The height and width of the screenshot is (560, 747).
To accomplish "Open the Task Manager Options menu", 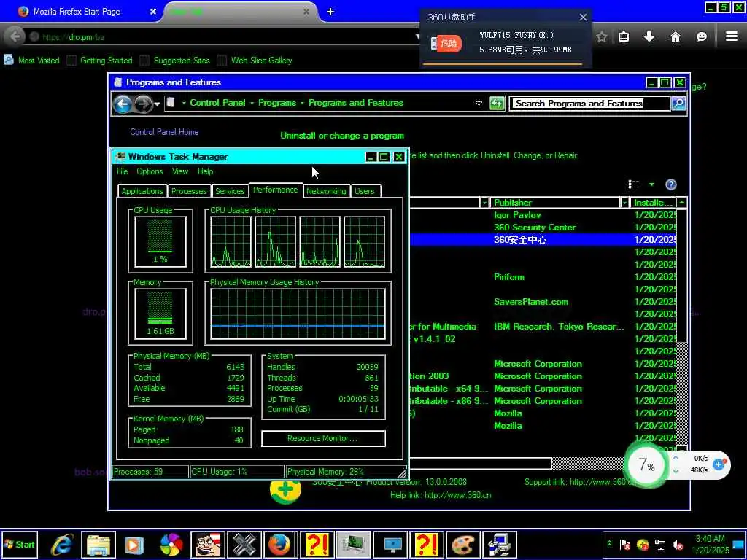I will pyautogui.click(x=150, y=171).
